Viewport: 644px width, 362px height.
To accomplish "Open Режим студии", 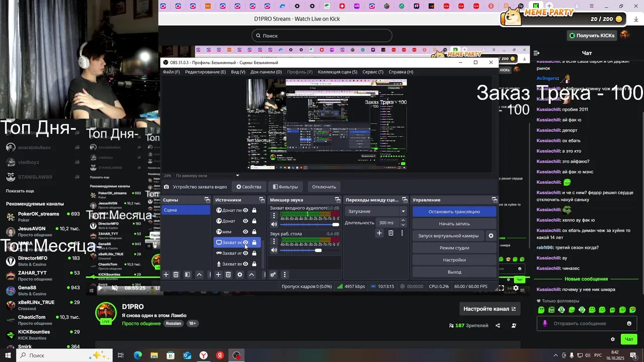I will point(454,248).
